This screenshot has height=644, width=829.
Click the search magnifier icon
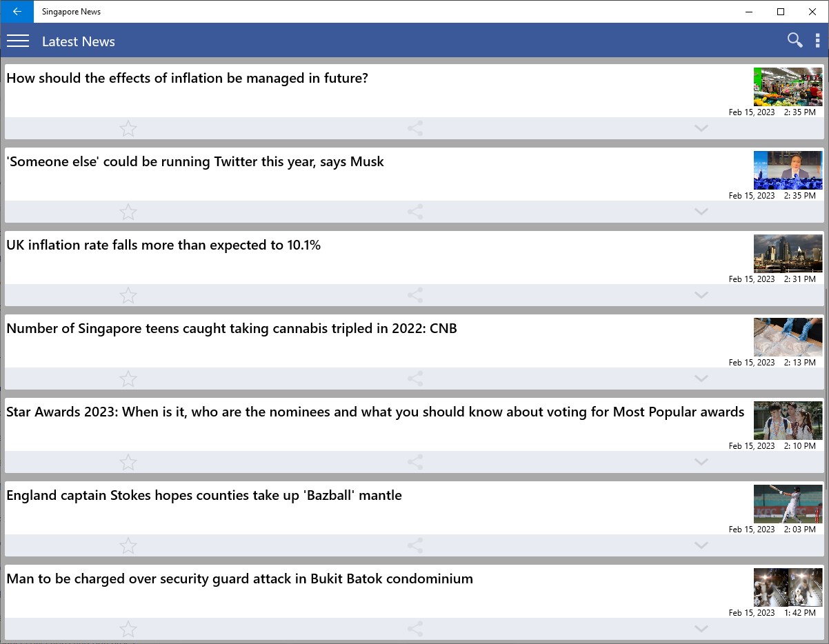click(x=795, y=41)
